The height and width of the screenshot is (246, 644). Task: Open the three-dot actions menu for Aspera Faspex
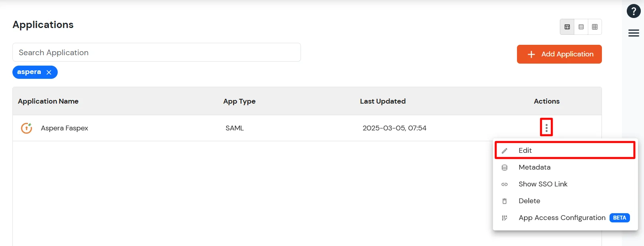pyautogui.click(x=546, y=128)
